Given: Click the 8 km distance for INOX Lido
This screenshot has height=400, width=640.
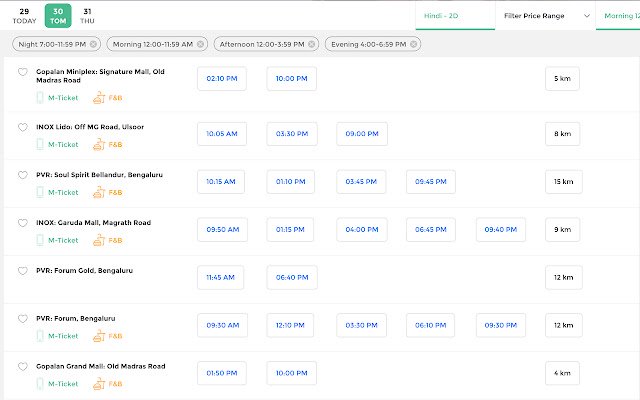Looking at the screenshot, I should pos(562,134).
